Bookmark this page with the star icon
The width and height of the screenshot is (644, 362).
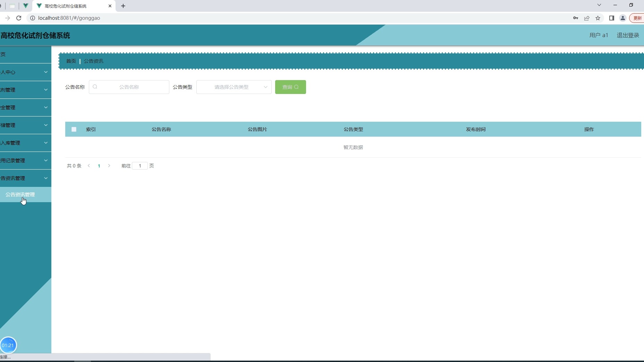[598, 18]
